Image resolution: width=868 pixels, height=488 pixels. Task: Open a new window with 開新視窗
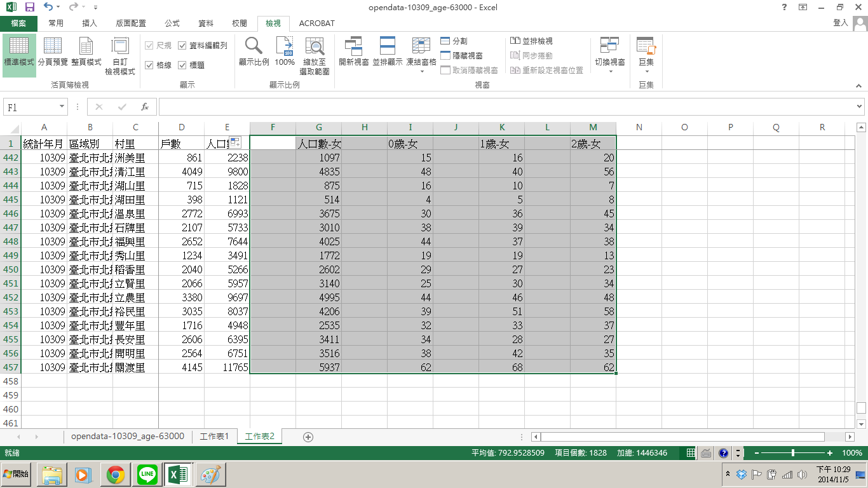point(353,52)
